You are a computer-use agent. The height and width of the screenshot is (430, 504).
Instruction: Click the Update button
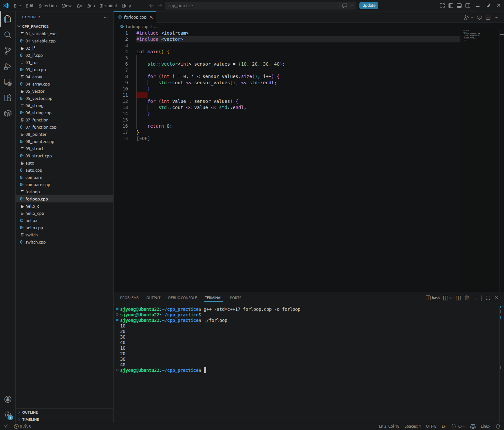[x=369, y=6]
